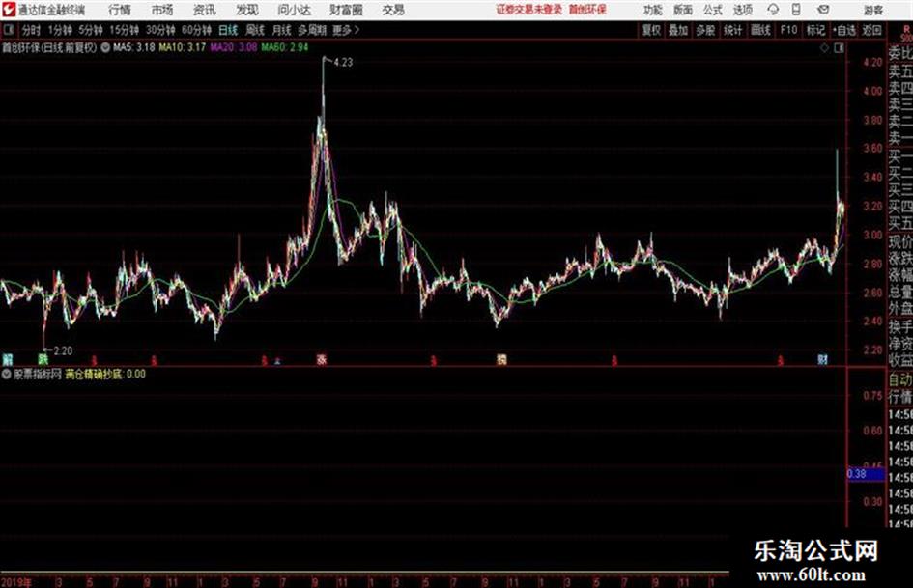Open the 资讯 menu
Screen dimensions: 913x588
[204, 10]
